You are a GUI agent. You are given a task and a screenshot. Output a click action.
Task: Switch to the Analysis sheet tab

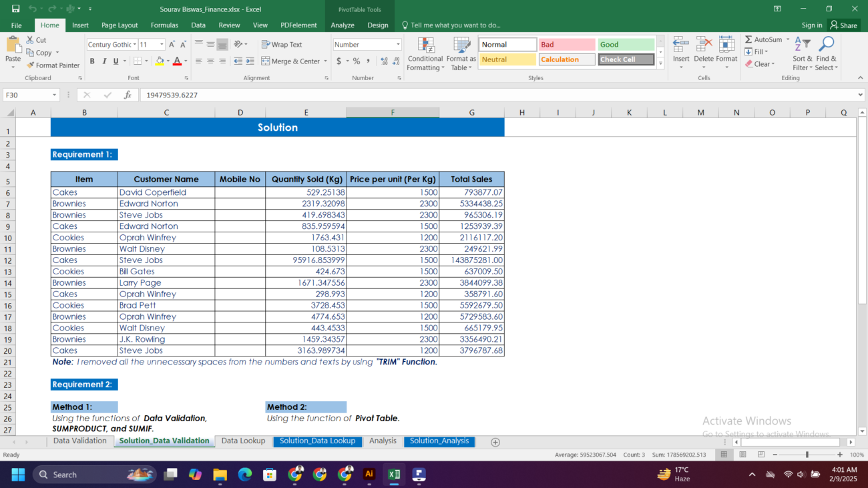[x=383, y=441]
